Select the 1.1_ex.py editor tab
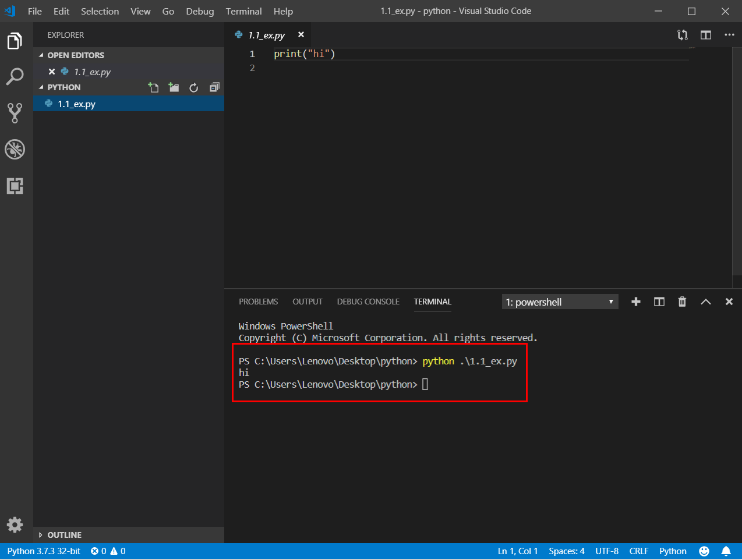Image resolution: width=742 pixels, height=560 pixels. 266,36
